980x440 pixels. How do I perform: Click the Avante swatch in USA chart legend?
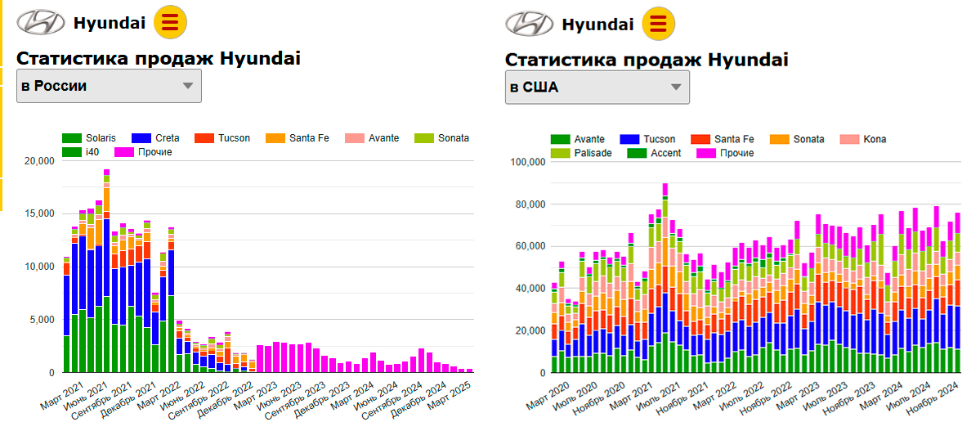click(561, 139)
